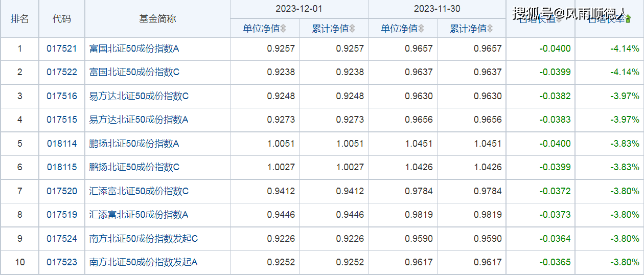Viewport: 644px width, 275px height.
Task: Select 12-01 累计净值 0.9446 for 汇添富A
Action: [350, 215]
